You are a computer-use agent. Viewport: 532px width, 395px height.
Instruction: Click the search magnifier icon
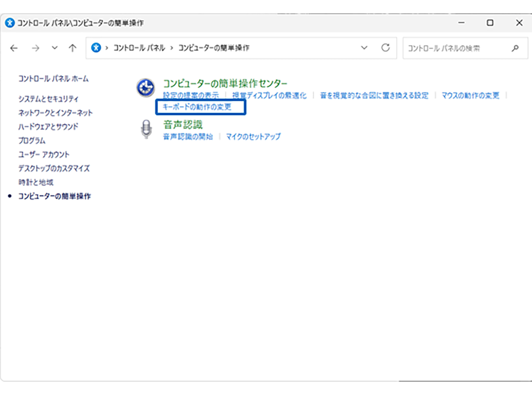point(516,48)
